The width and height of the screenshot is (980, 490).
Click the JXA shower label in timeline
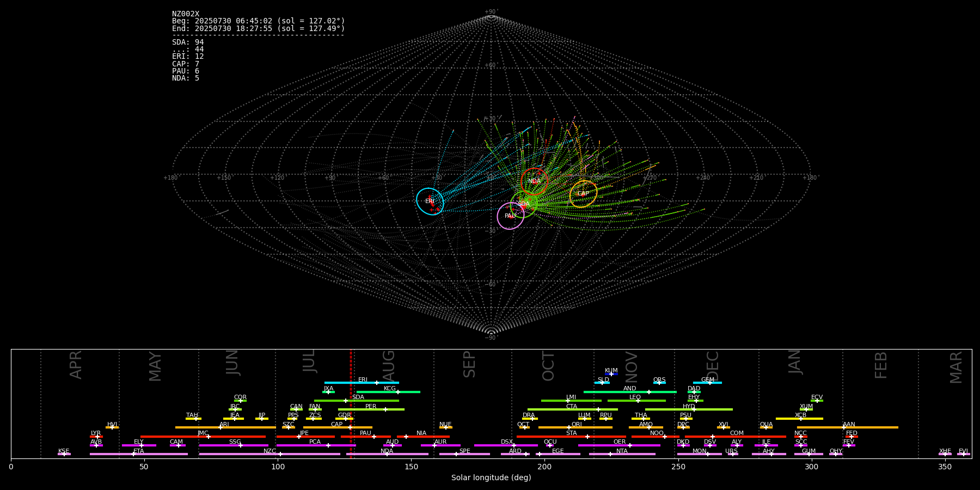pyautogui.click(x=328, y=389)
